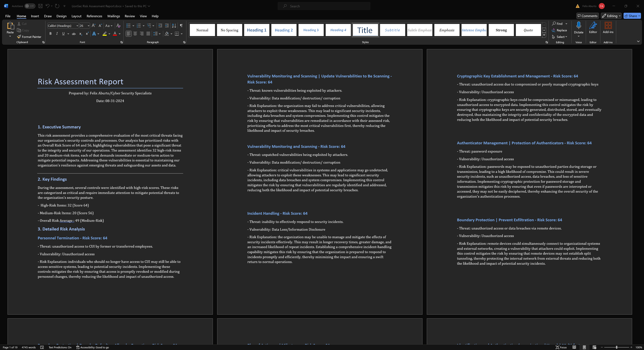Apply strikethrough to text

73,34
